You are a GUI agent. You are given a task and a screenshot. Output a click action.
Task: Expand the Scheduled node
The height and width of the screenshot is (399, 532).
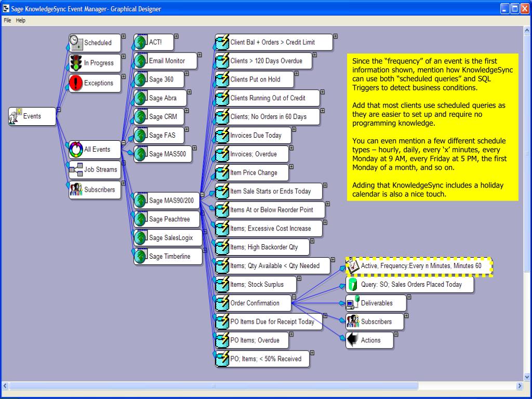click(x=124, y=36)
